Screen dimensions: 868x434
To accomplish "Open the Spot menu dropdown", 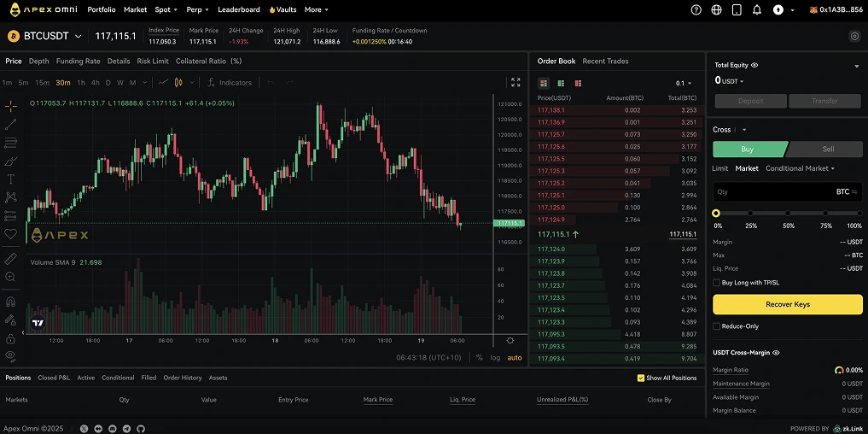I will [x=166, y=9].
